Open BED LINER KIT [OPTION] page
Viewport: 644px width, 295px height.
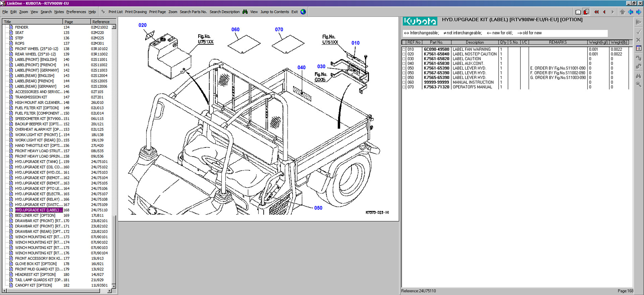pyautogui.click(x=35, y=215)
